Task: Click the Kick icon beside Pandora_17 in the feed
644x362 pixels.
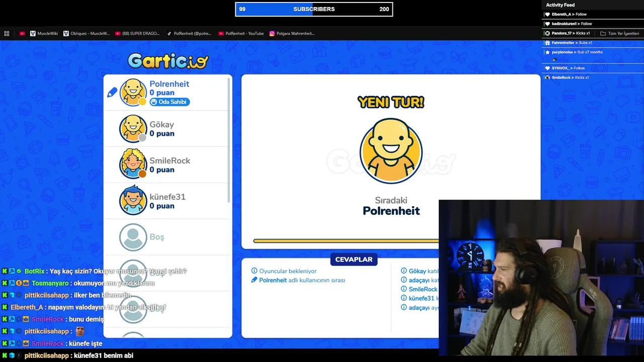Action: (547, 33)
